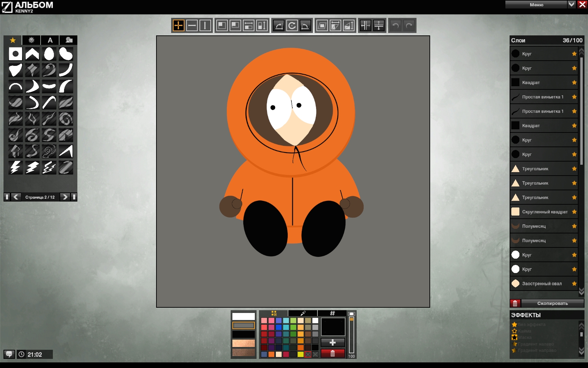Pick the spiral swirl shape

click(x=66, y=119)
